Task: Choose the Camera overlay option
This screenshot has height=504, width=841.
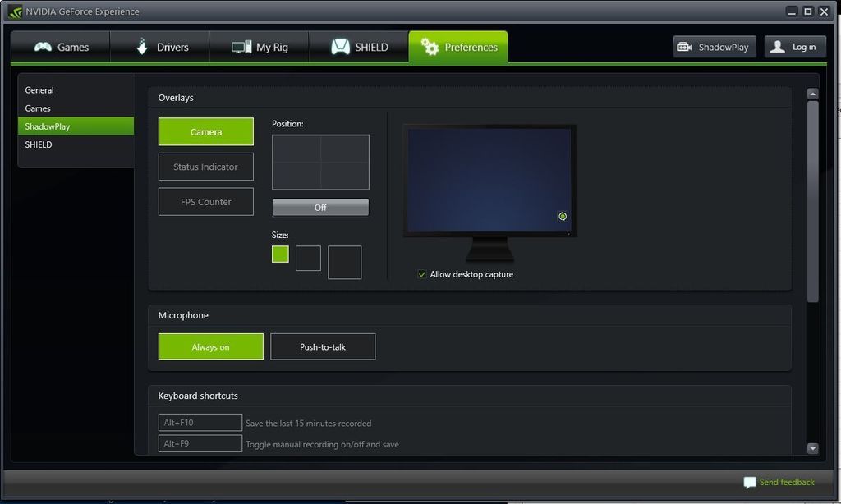Action: [206, 131]
